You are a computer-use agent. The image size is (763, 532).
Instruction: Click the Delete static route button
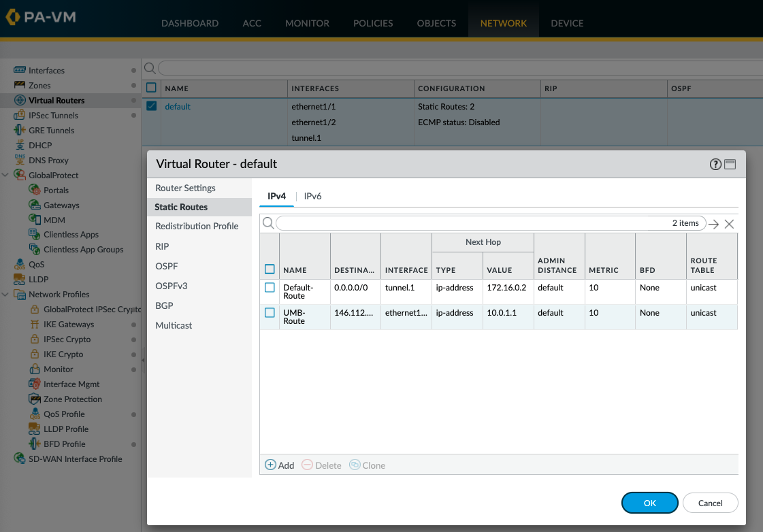(321, 465)
